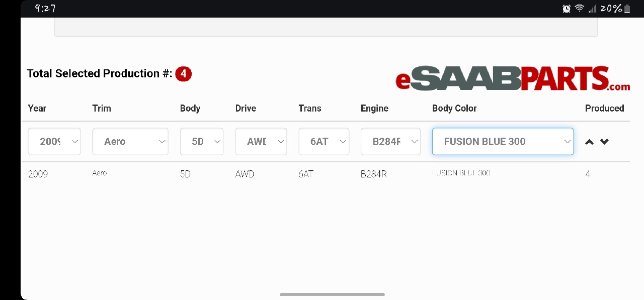Open the Body Color dropdown Fusion Blue 300

point(503,142)
